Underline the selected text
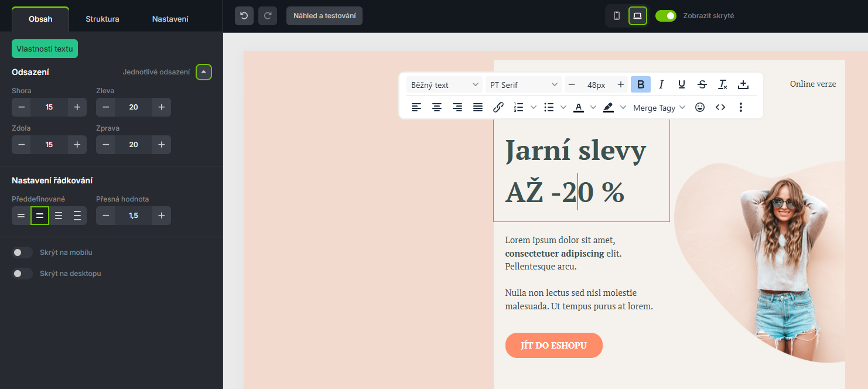868x389 pixels. [x=682, y=85]
